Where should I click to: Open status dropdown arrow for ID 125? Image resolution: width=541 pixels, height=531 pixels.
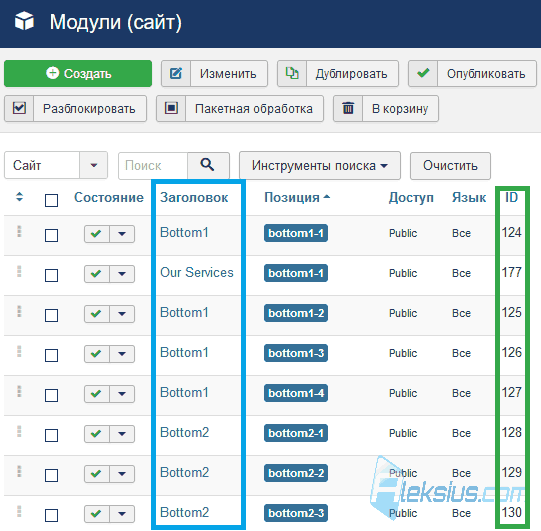pyautogui.click(x=122, y=314)
